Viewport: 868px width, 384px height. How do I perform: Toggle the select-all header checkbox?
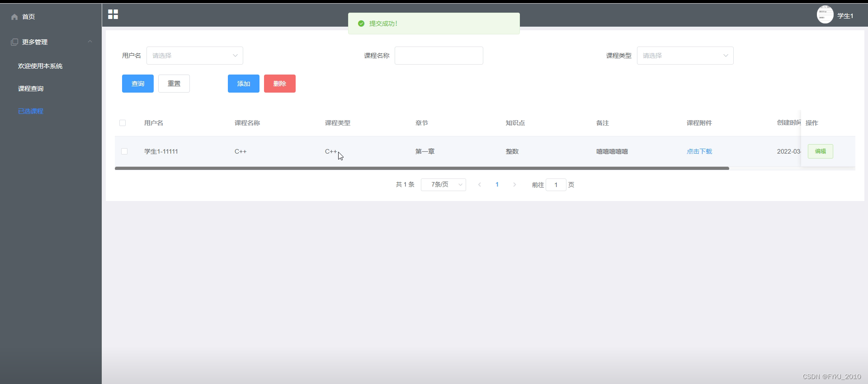(x=123, y=123)
